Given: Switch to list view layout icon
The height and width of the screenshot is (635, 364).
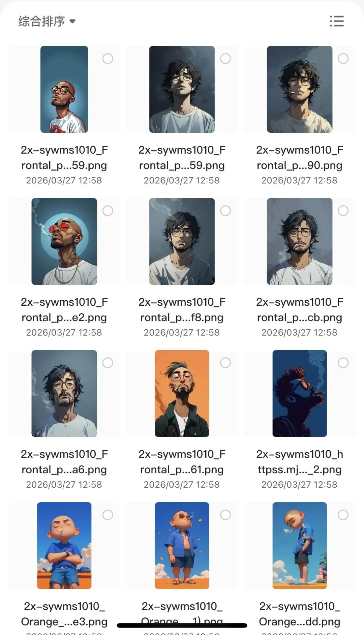Looking at the screenshot, I should pos(336,21).
